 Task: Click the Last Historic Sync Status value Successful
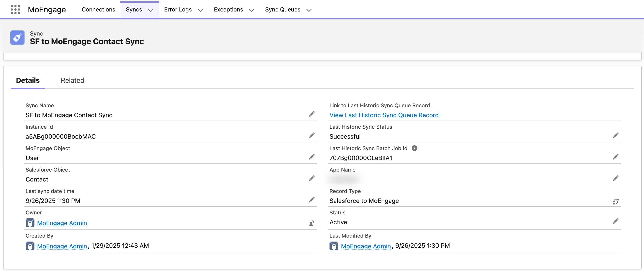(345, 136)
